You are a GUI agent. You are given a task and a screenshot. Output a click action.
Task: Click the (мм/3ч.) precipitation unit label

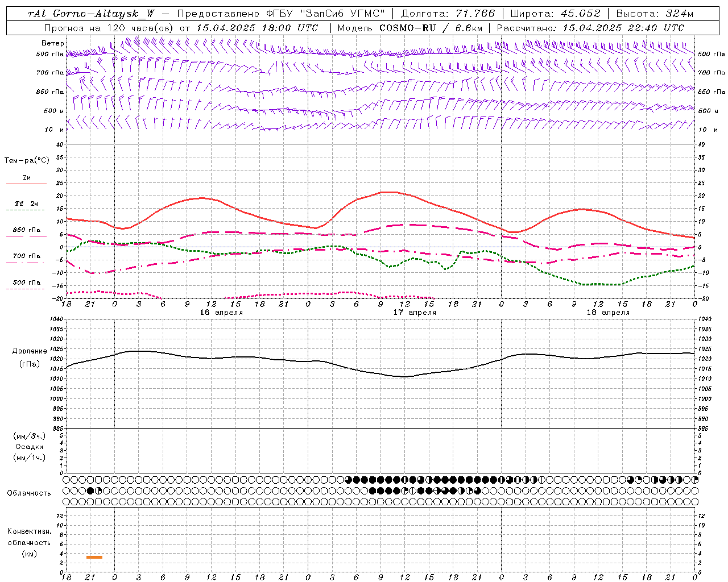point(30,436)
